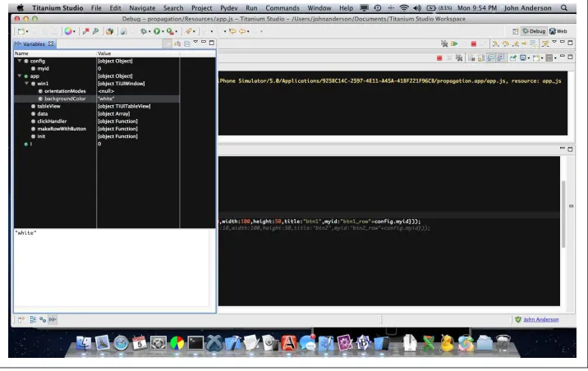Click the Debug bug toolbar icon
This screenshot has width=588, height=371.
coord(143,31)
